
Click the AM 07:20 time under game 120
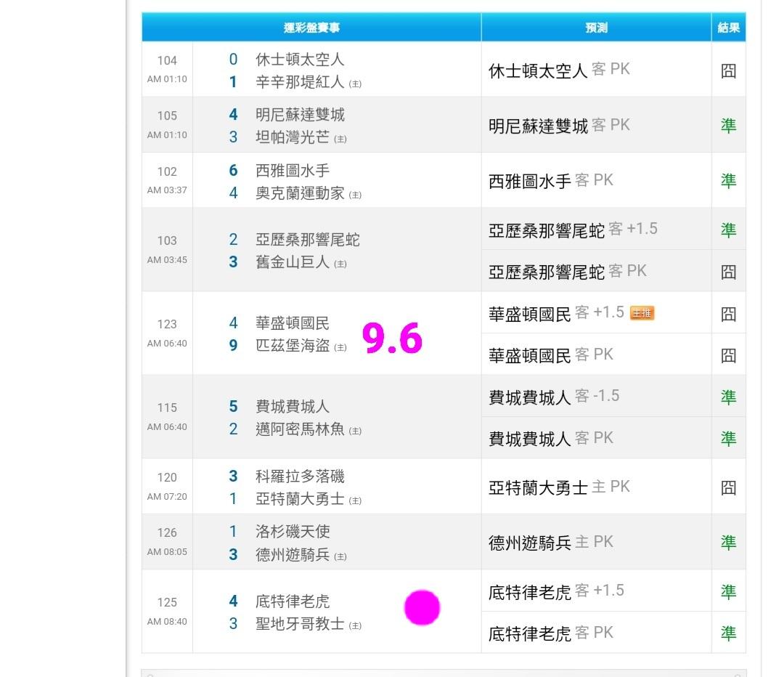167,496
